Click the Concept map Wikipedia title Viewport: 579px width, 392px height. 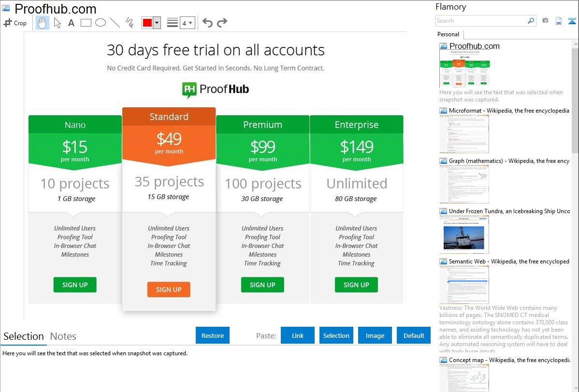pyautogui.click(x=509, y=360)
